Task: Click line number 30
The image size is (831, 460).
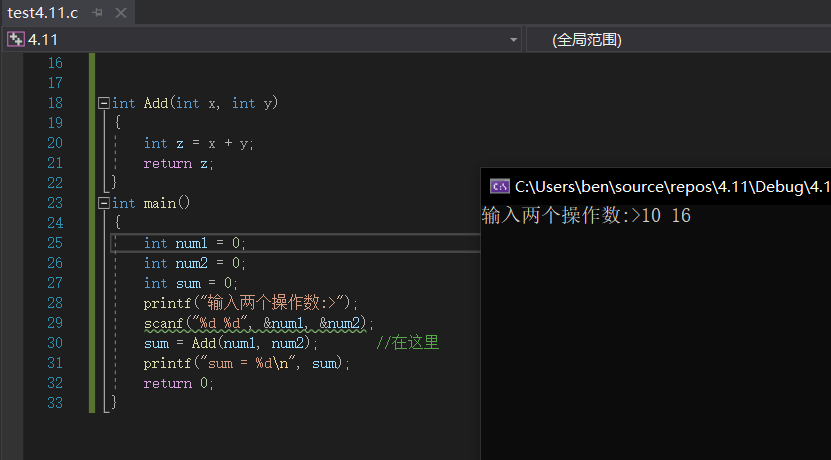Action: point(55,343)
